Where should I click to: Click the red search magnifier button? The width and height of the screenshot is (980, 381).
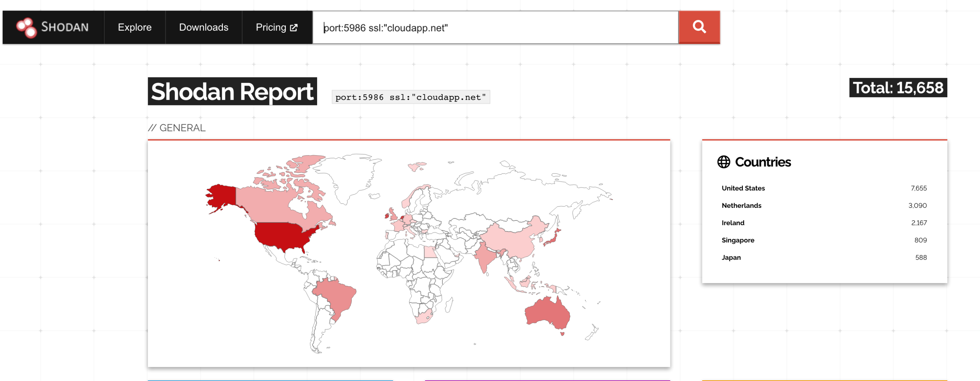[699, 27]
